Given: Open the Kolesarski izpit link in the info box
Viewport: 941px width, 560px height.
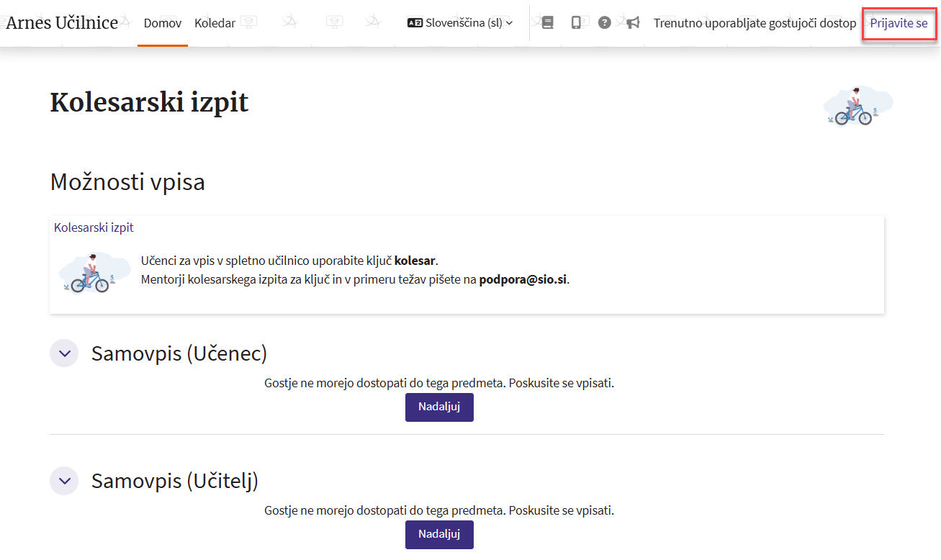Looking at the screenshot, I should click(x=94, y=227).
